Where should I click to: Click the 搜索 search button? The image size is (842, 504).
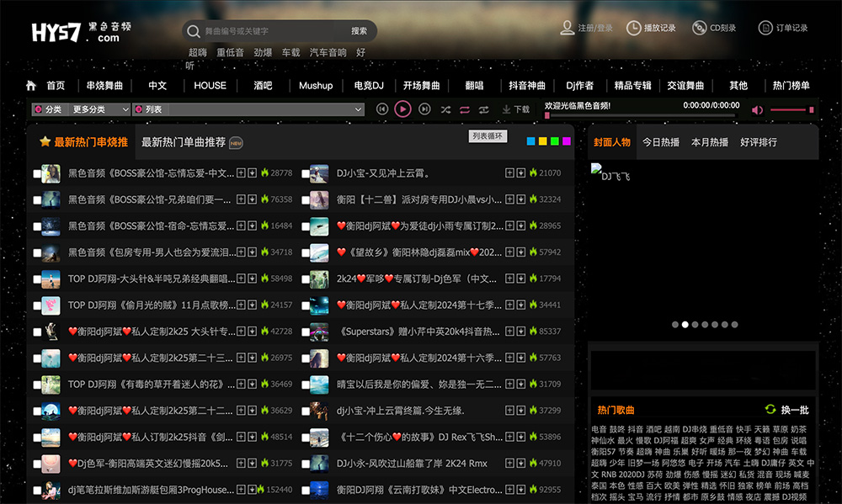click(360, 31)
